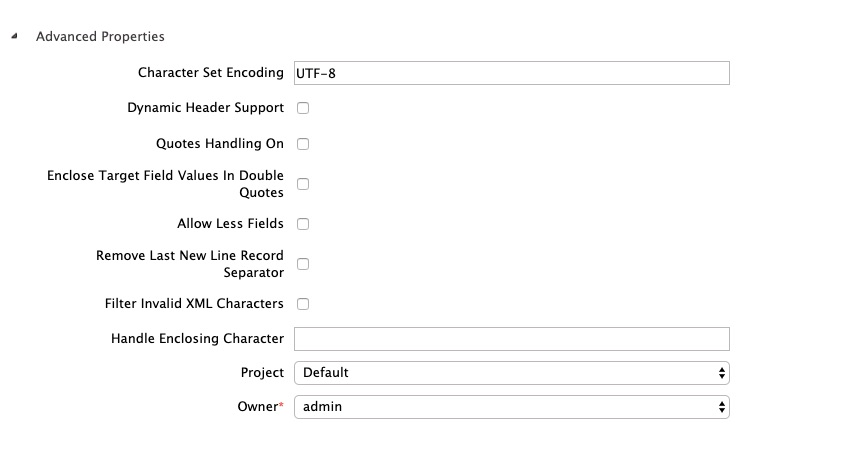Click the 'Character Set Encoding' label text
This screenshot has height=449, width=867.
pyautogui.click(x=210, y=73)
